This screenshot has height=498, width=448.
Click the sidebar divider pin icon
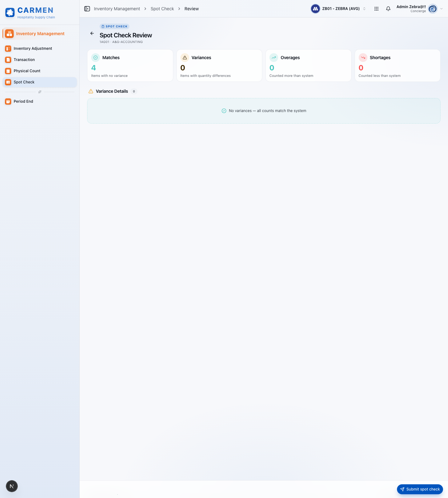(x=40, y=92)
